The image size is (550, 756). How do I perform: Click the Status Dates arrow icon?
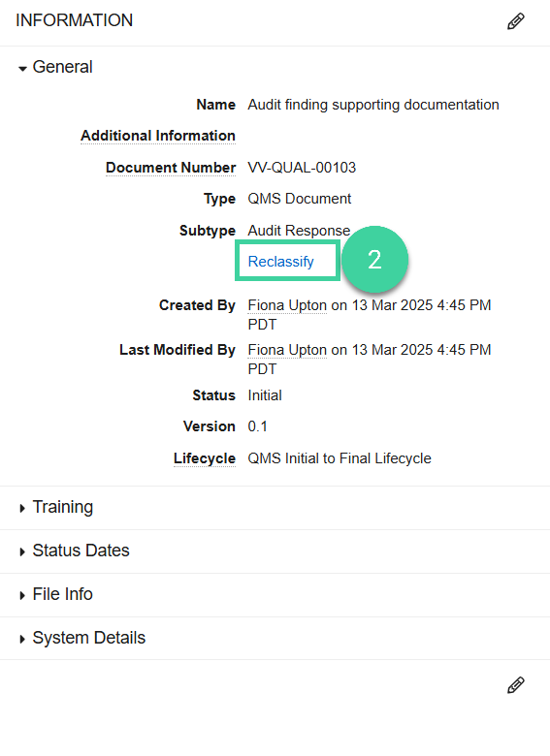pyautogui.click(x=22, y=551)
